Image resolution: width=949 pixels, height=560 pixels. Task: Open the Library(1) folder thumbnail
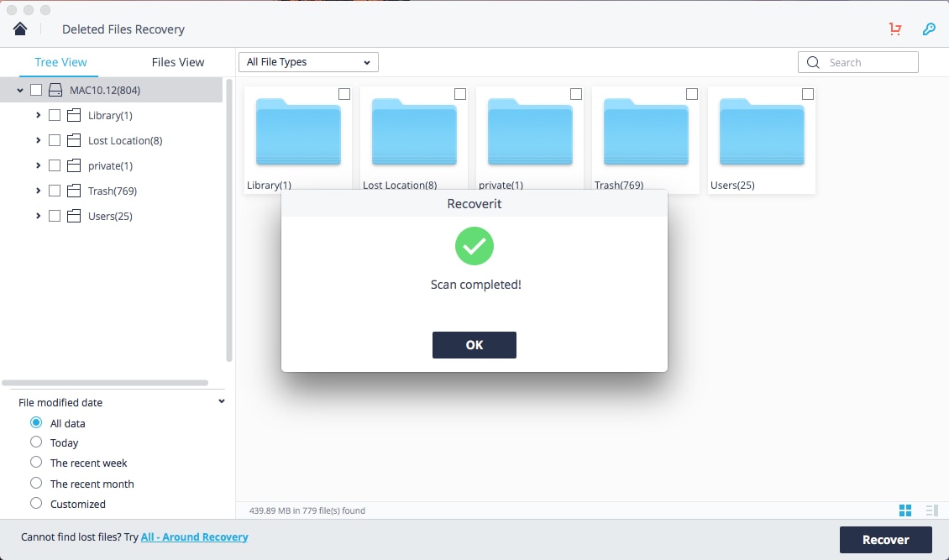(x=298, y=132)
